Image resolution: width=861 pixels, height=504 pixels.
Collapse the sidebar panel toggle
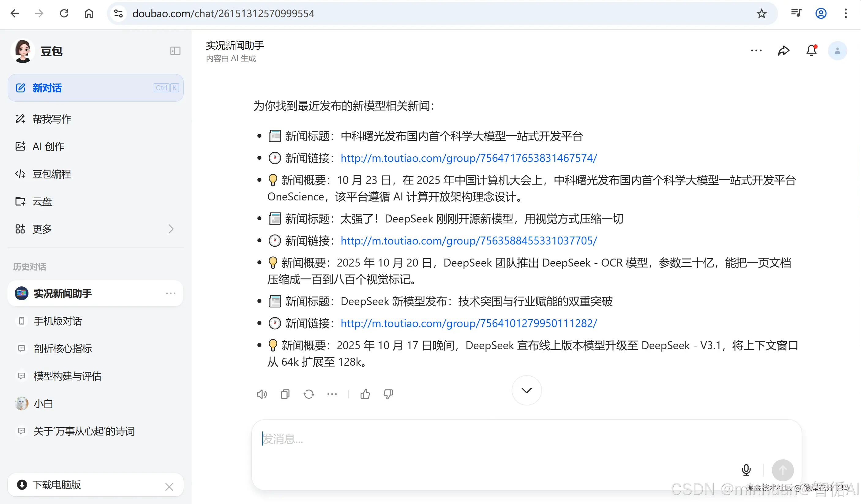point(175,51)
